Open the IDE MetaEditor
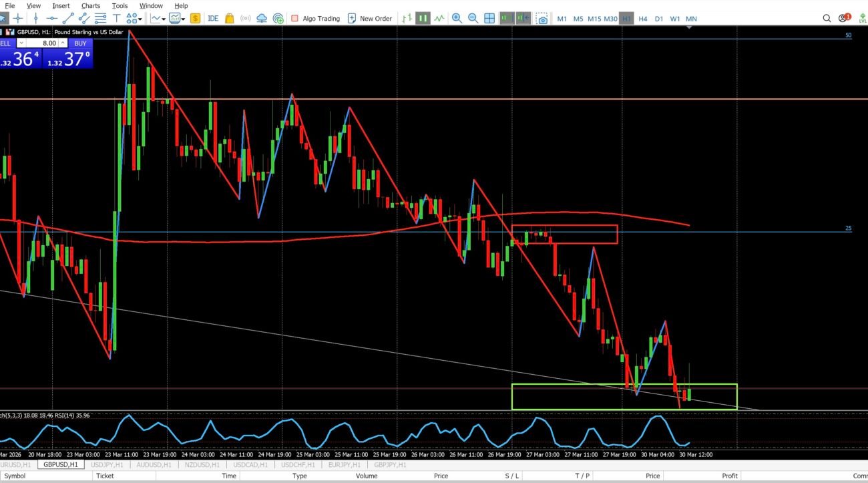This screenshot has height=483, width=868. tap(213, 19)
